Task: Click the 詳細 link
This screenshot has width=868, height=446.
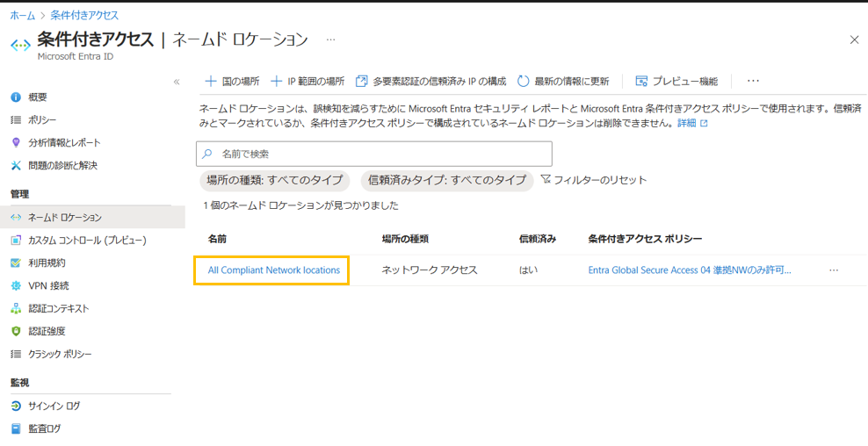Action: coord(686,124)
